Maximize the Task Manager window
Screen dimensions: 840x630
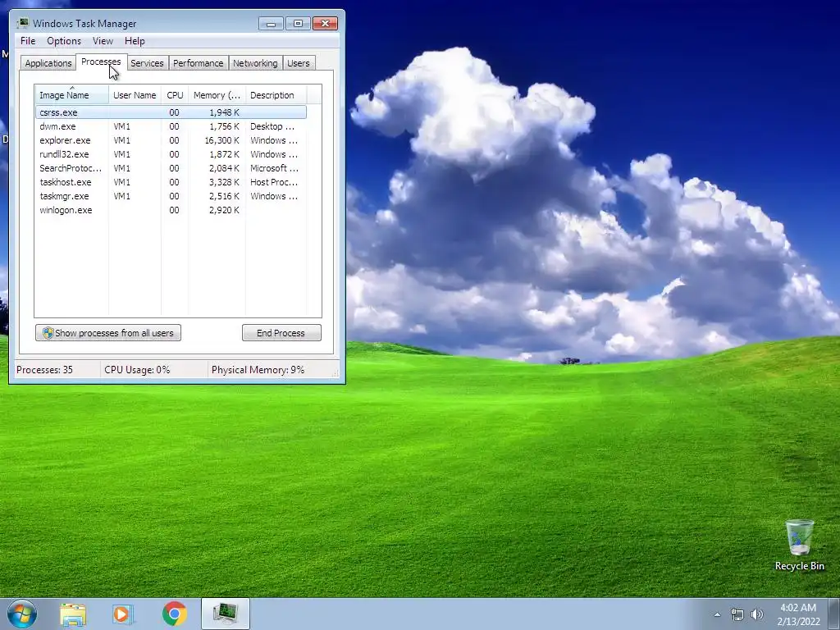[x=298, y=24]
